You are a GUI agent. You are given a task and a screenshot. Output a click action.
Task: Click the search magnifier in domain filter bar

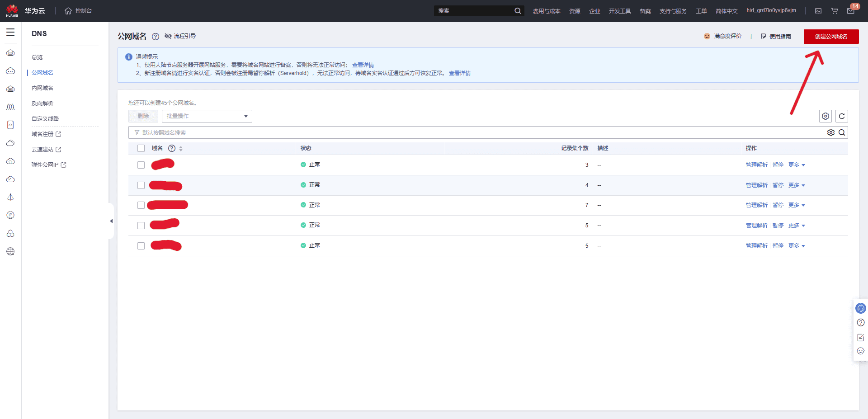tap(842, 132)
